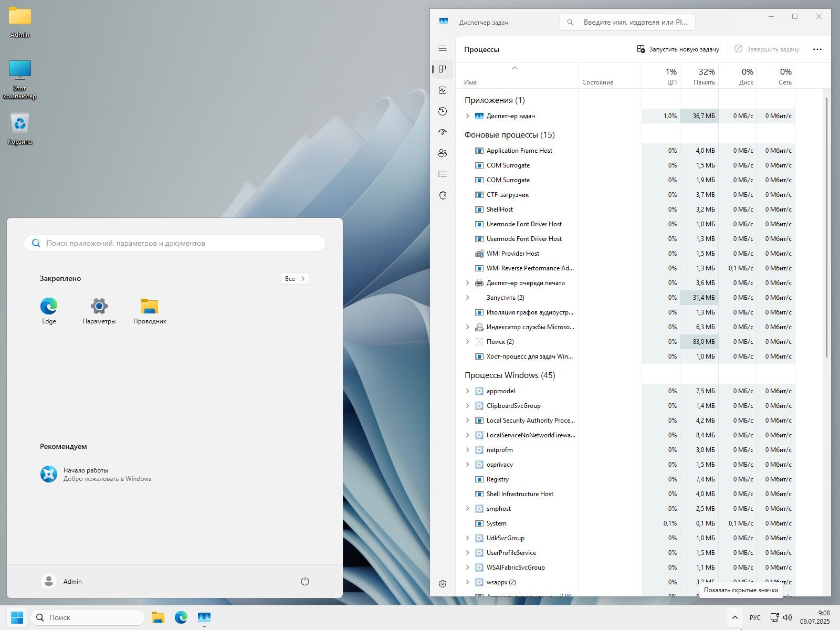This screenshot has width=840, height=630.
Task: Expand the netprofm process row
Action: [467, 450]
